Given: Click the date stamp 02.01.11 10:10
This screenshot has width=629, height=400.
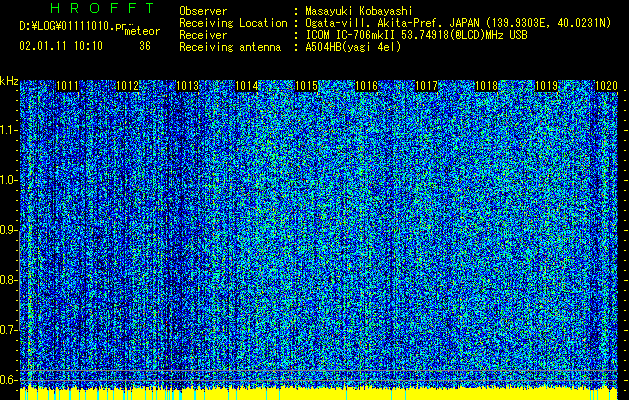Looking at the screenshot, I should pyautogui.click(x=61, y=46).
